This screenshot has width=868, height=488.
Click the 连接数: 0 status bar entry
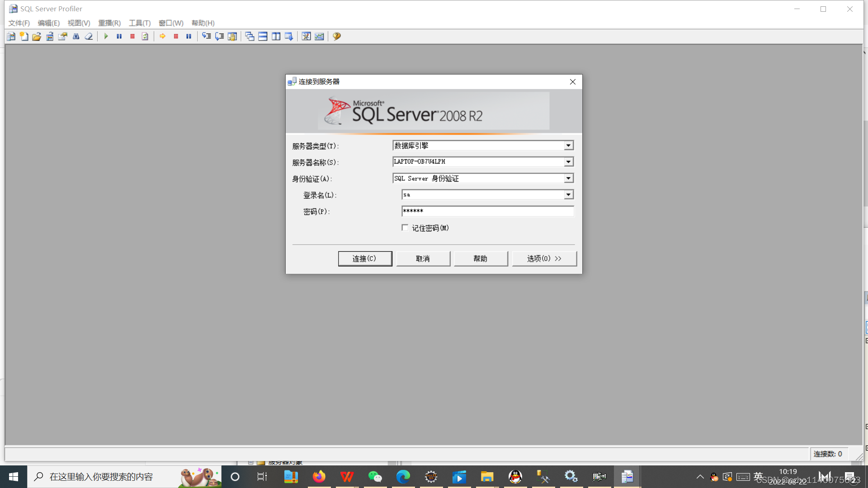[x=828, y=454]
